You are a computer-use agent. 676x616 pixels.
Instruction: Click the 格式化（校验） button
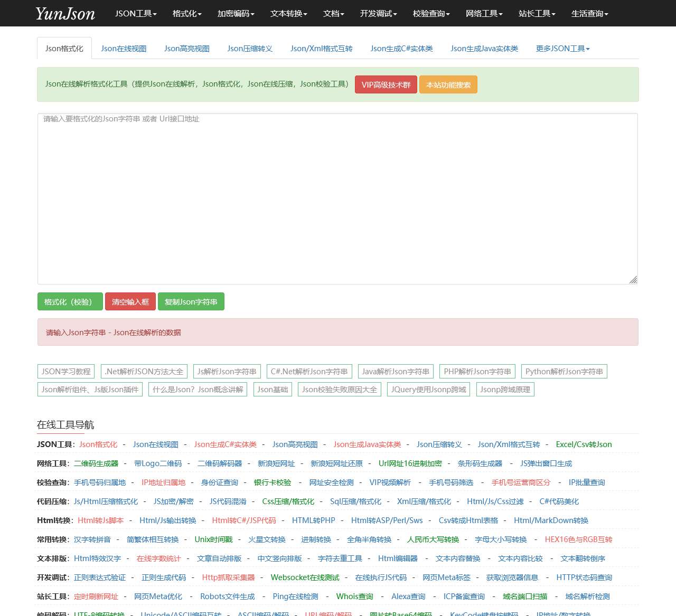click(x=70, y=301)
